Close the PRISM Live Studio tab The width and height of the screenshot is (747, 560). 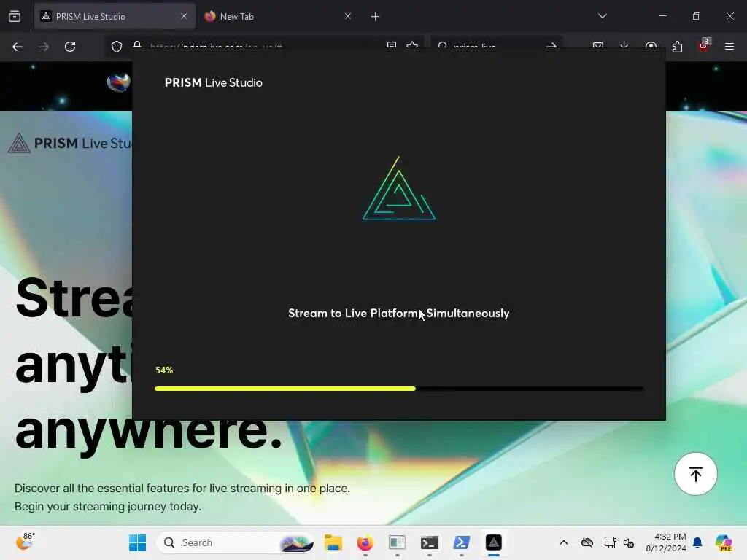pyautogui.click(x=184, y=16)
